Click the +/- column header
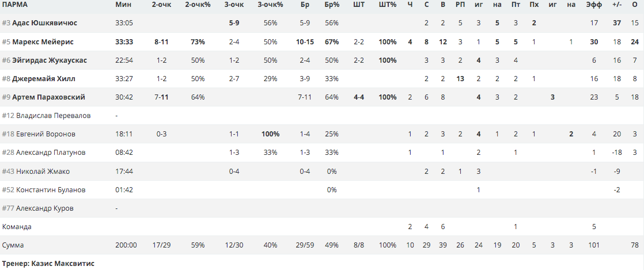Image resolution: width=644 pixels, height=270 pixels. pyautogui.click(x=617, y=5)
